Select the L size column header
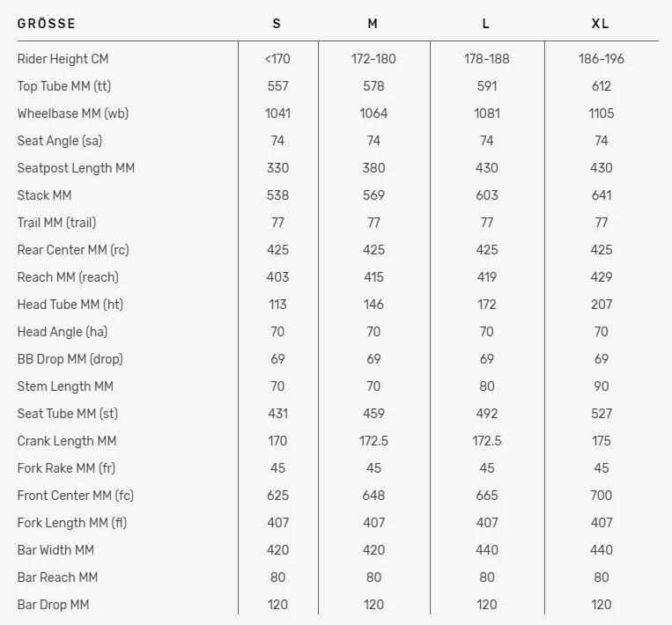The image size is (672, 625). click(486, 24)
